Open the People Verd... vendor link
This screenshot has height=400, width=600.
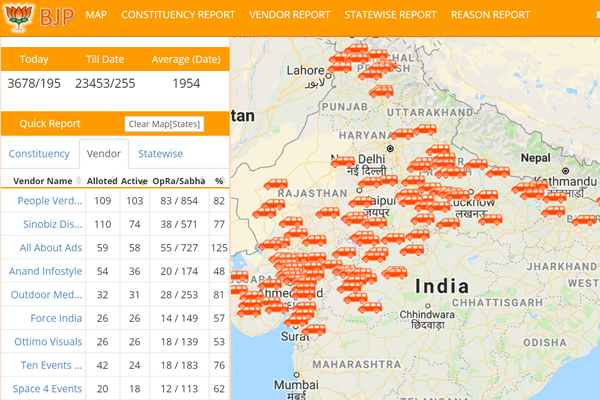click(50, 201)
